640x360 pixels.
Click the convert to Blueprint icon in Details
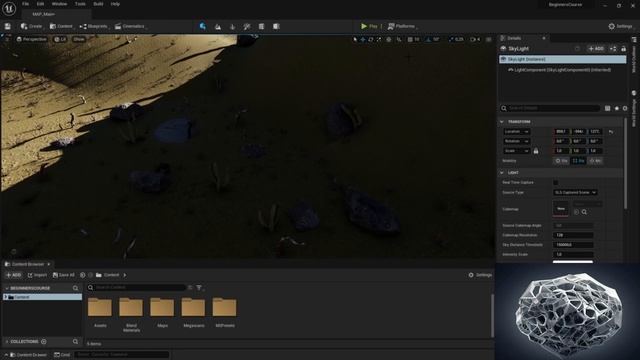pos(613,49)
